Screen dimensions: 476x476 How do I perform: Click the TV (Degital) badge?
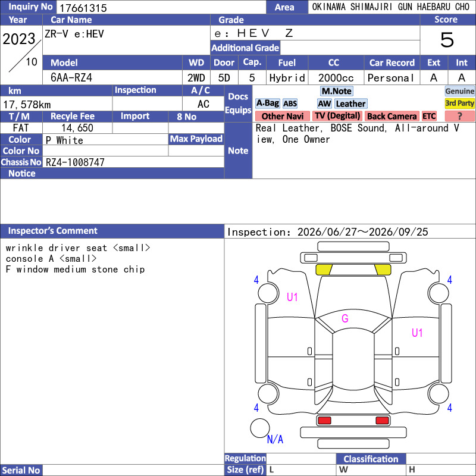coord(337,116)
